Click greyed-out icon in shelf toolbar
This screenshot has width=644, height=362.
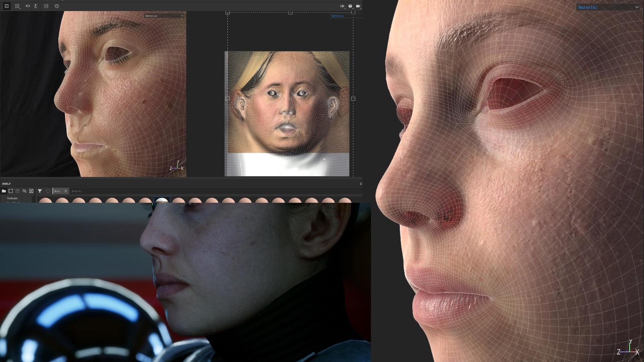click(17, 191)
